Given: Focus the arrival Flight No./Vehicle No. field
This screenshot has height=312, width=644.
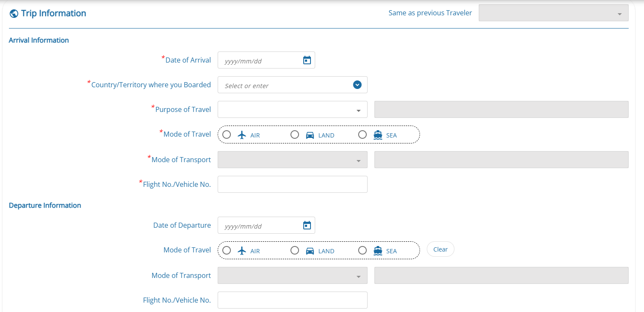Looking at the screenshot, I should pos(293,184).
